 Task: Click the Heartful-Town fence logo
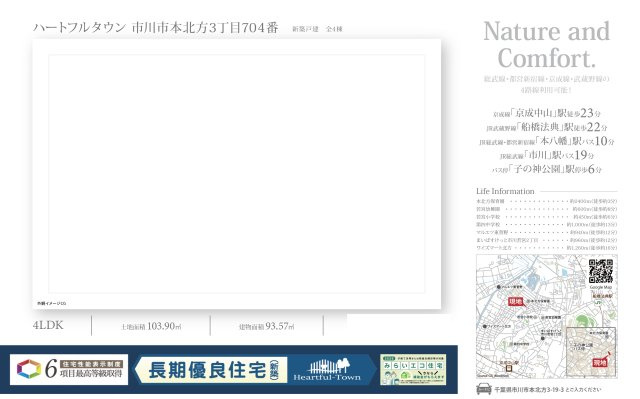[x=327, y=370]
